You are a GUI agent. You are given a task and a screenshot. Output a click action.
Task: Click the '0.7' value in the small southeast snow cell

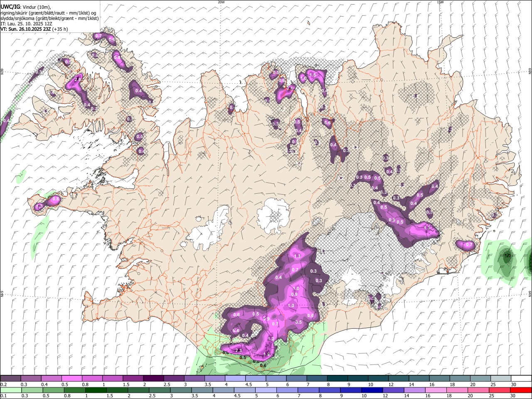coord(469,245)
